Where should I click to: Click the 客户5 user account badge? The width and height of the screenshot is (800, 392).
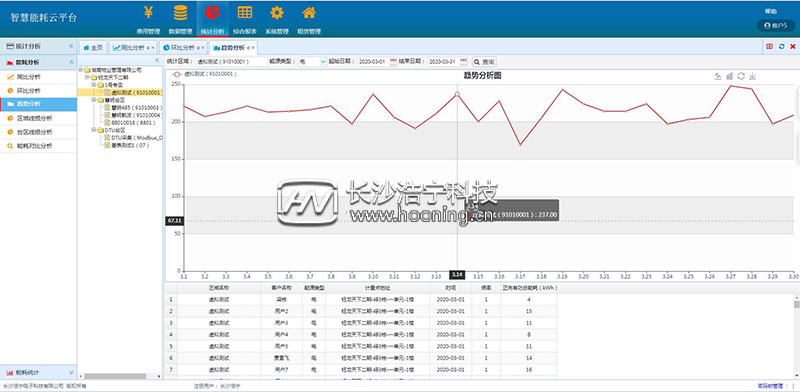(x=775, y=25)
